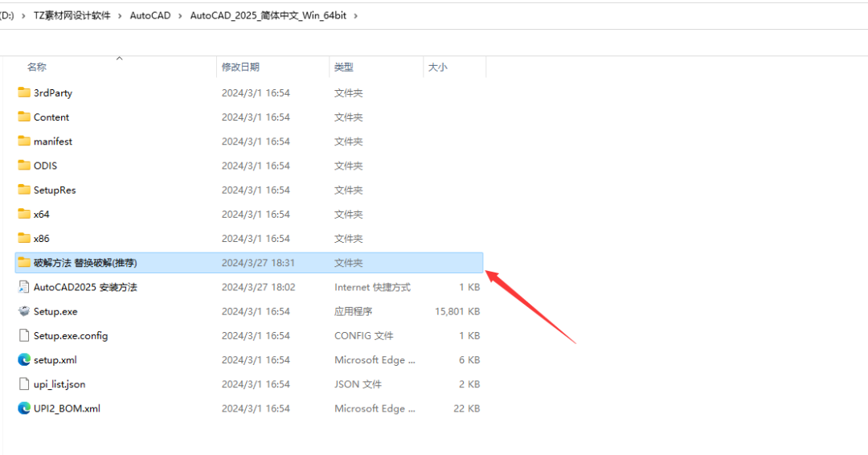
Task: Select the Setup.exe installer icon
Action: tap(24, 311)
